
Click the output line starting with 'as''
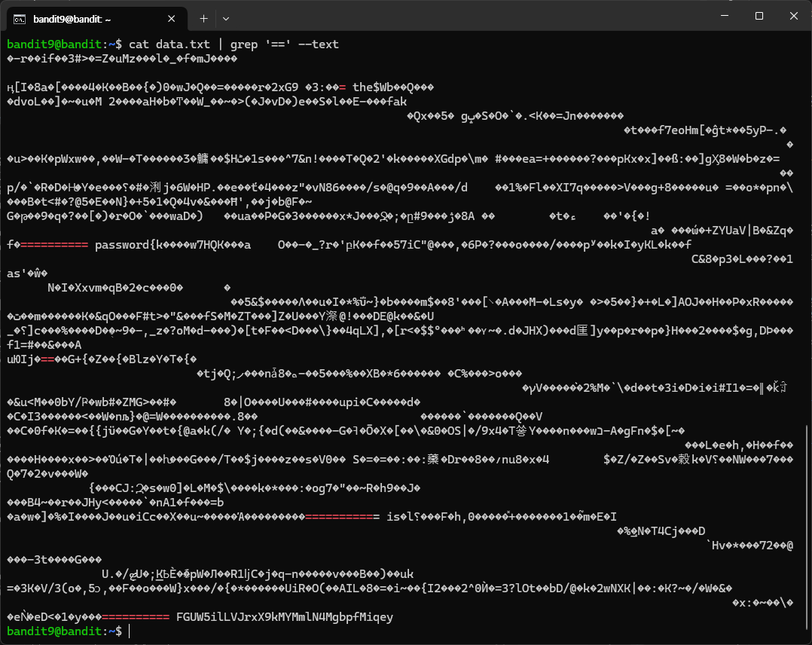pos(27,273)
